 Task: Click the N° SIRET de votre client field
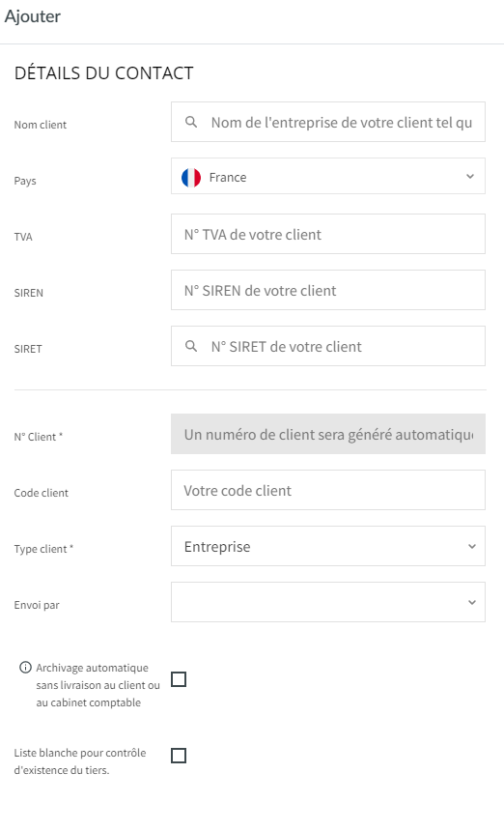pos(328,346)
